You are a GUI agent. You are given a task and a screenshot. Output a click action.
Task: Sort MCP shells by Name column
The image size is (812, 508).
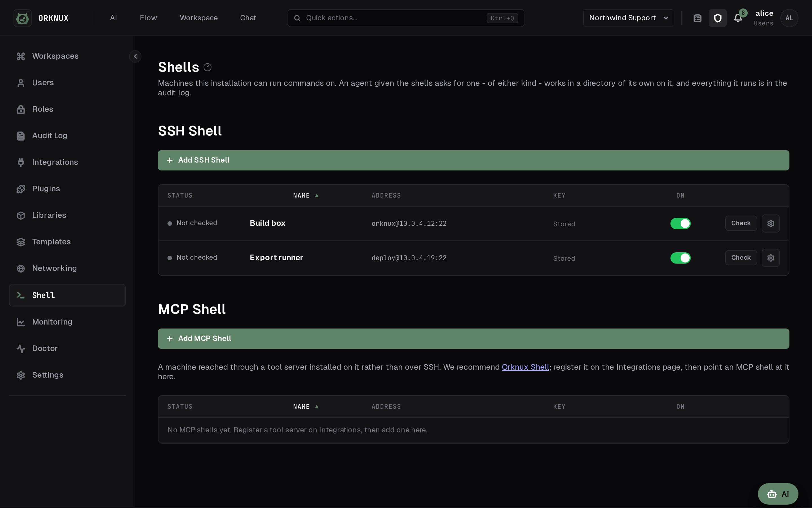tap(306, 406)
